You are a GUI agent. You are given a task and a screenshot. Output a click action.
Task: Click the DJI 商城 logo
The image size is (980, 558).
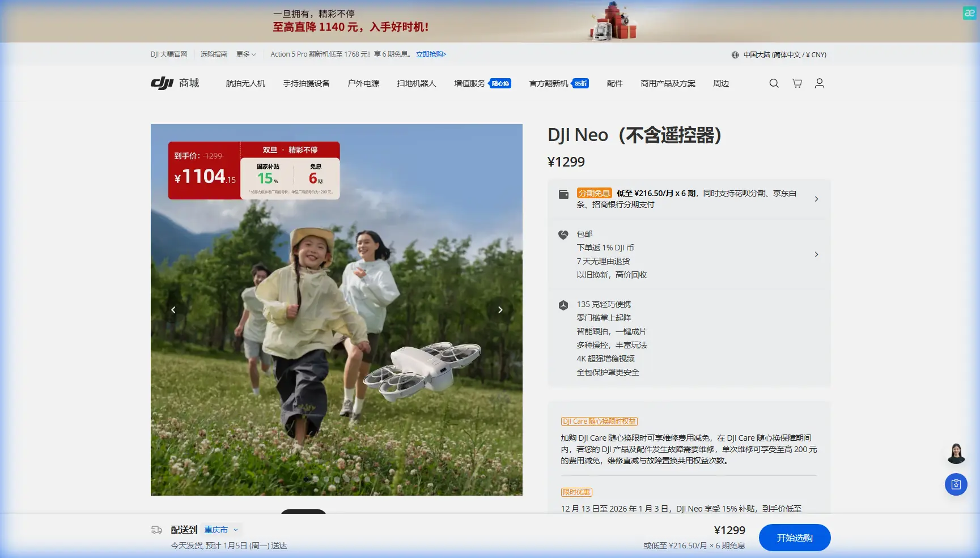click(176, 83)
